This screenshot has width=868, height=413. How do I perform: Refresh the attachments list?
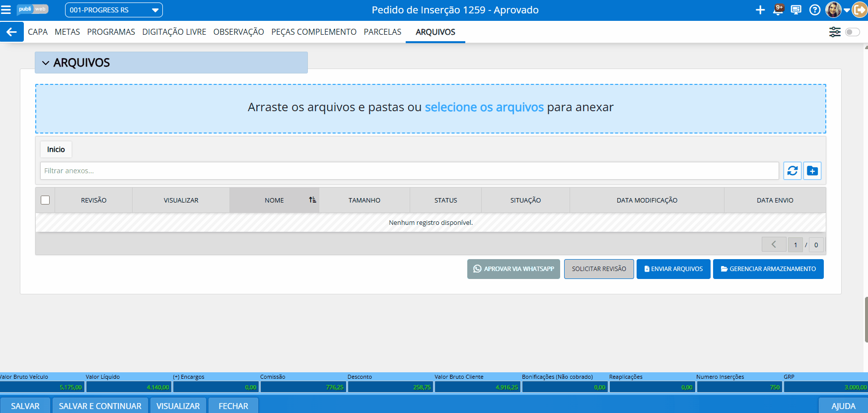[x=793, y=171]
